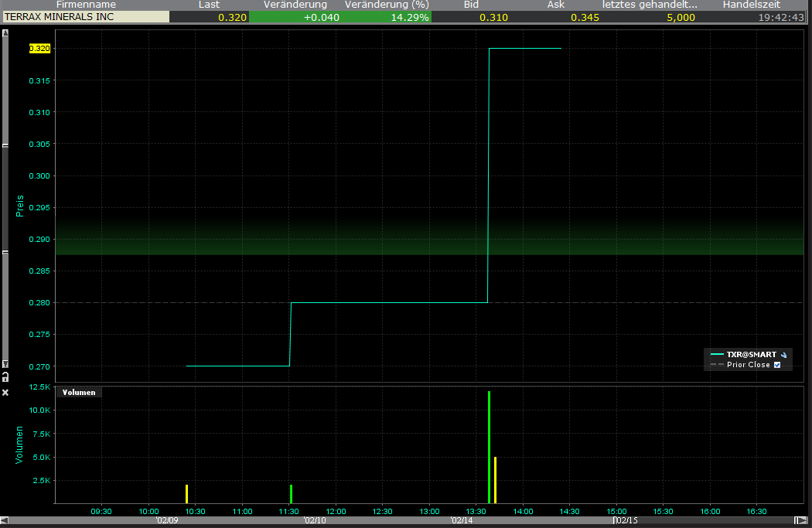Click the Veränderung (%) column header

click(x=387, y=5)
